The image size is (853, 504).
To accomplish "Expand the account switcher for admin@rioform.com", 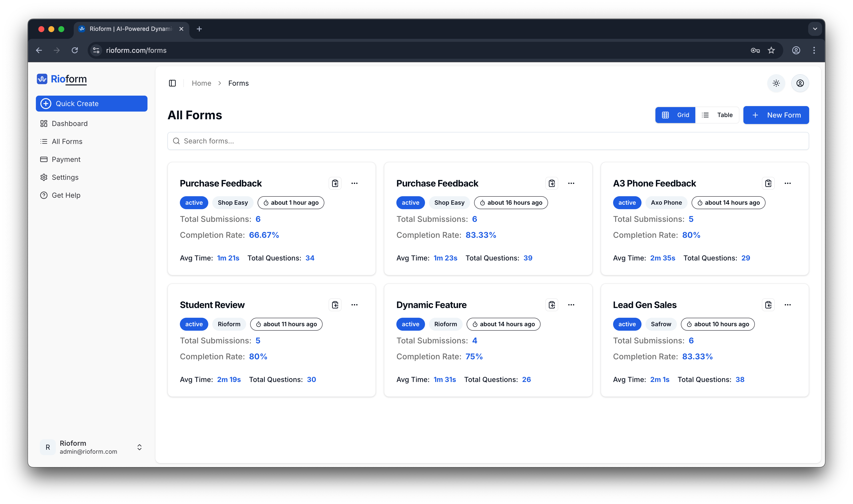I will click(x=139, y=447).
